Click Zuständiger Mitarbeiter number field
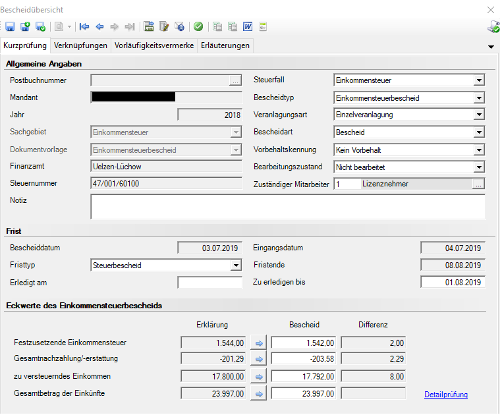The image size is (500, 415). click(347, 184)
